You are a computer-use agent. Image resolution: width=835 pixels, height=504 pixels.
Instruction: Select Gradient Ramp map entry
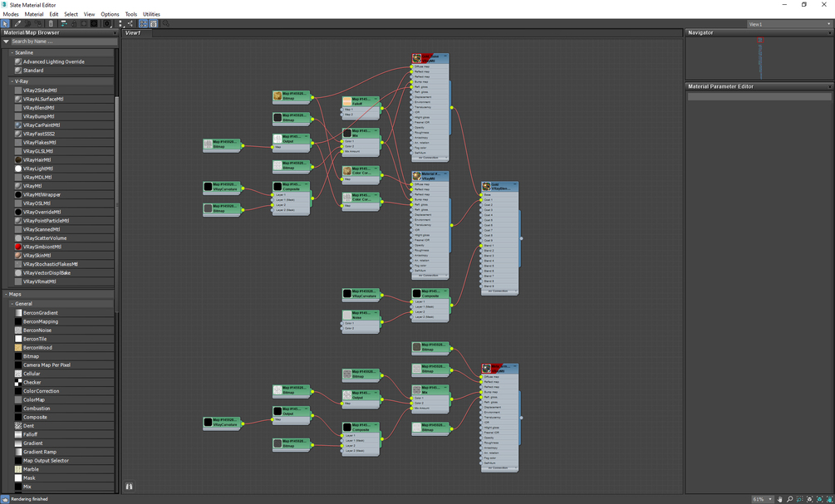click(x=63, y=452)
